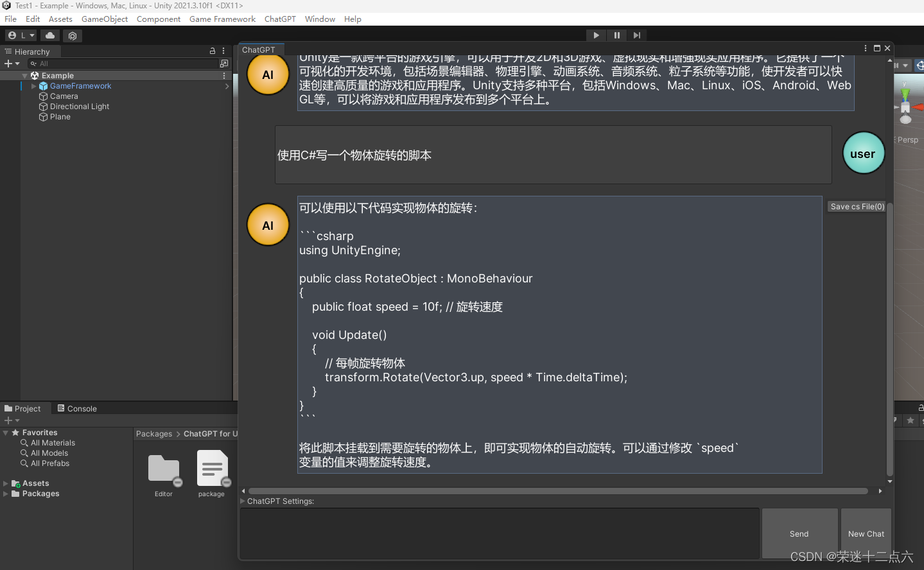Open Hierarchy panel options menu
Viewport: 924px width, 570px height.
pyautogui.click(x=223, y=51)
